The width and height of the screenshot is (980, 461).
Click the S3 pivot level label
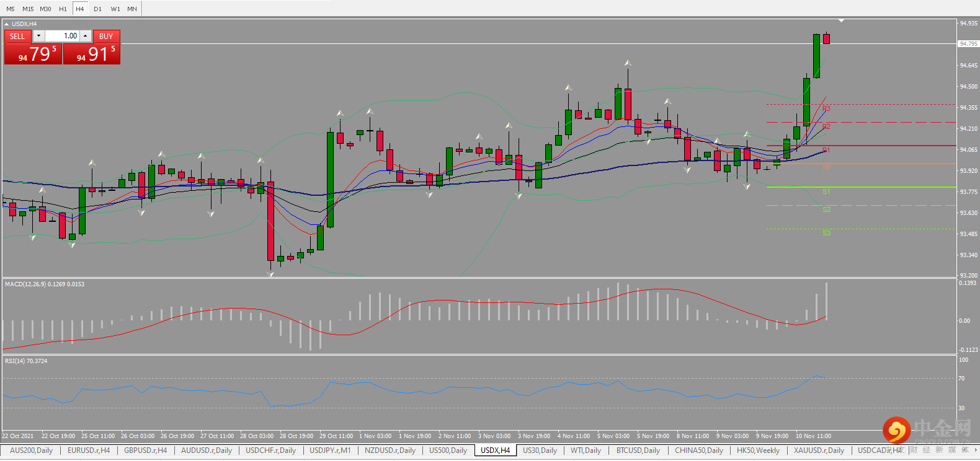coord(826,233)
